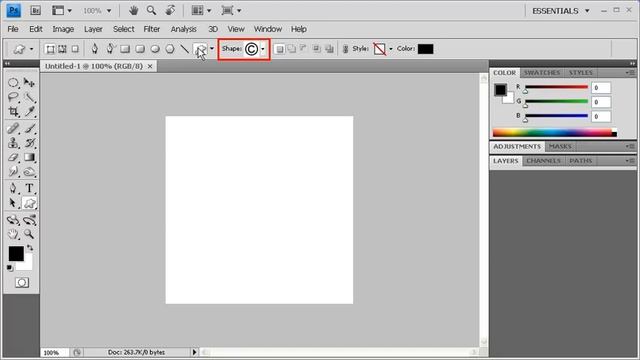
Task: Open the tool preset picker dropdown
Action: 31,49
